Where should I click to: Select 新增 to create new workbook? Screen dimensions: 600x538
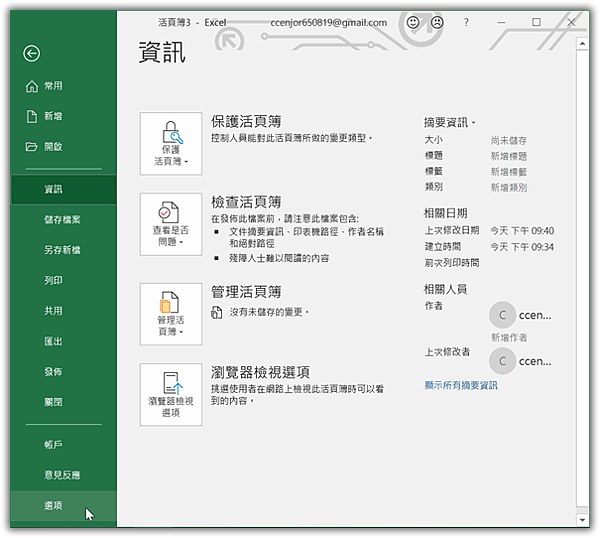coord(64,116)
